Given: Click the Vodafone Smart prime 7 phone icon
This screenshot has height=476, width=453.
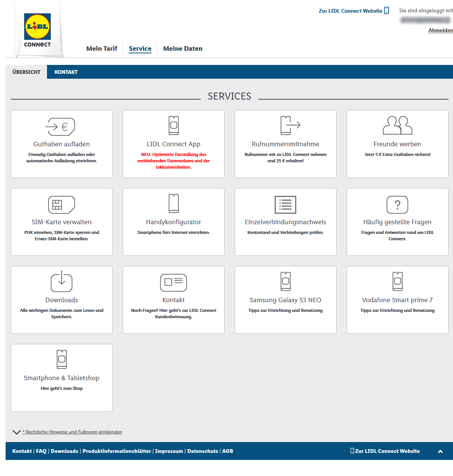Looking at the screenshot, I should click(x=397, y=281).
